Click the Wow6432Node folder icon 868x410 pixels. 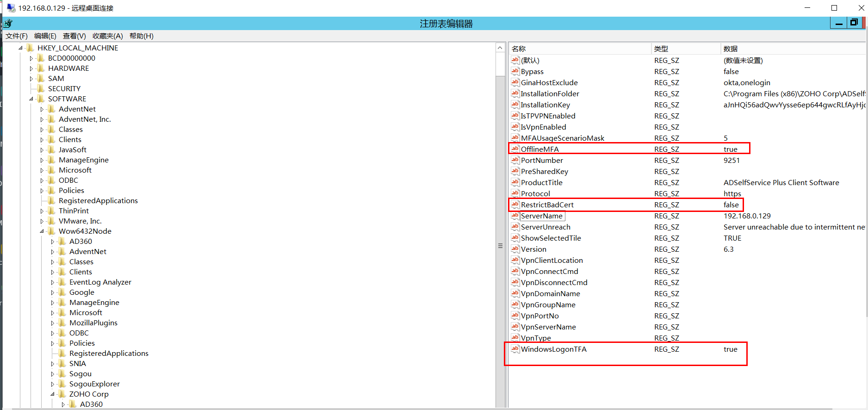pos(52,231)
